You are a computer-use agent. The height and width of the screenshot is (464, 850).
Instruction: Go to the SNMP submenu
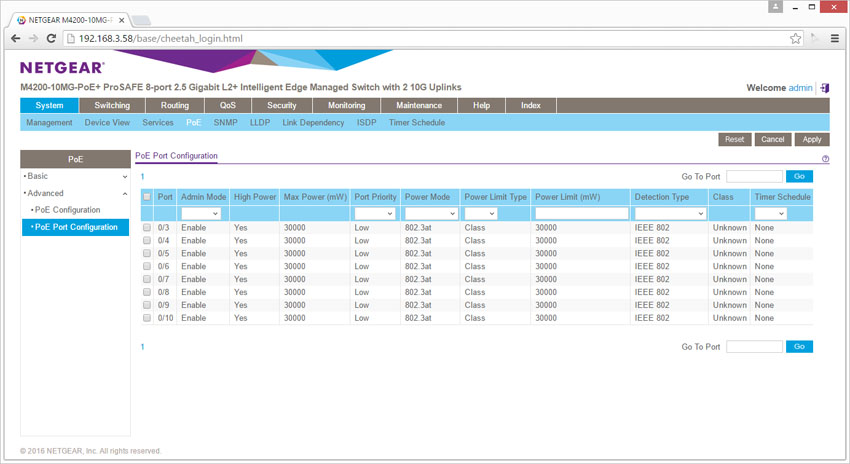[226, 123]
